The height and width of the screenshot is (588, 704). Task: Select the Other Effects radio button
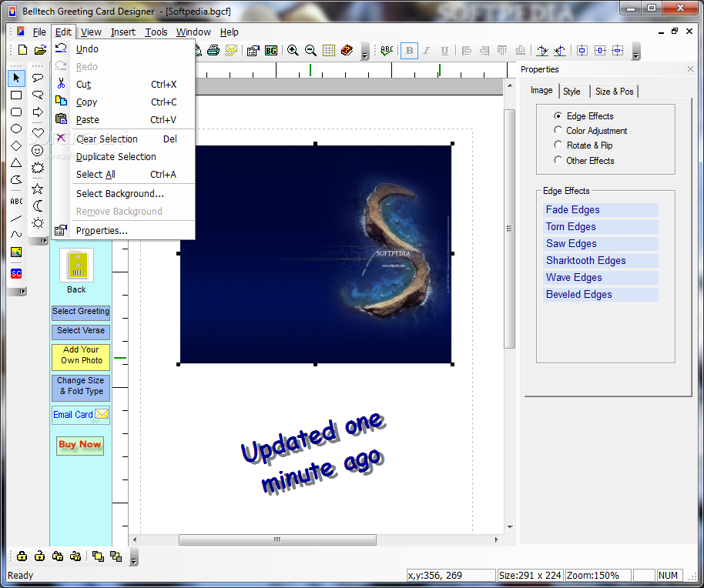(x=558, y=160)
